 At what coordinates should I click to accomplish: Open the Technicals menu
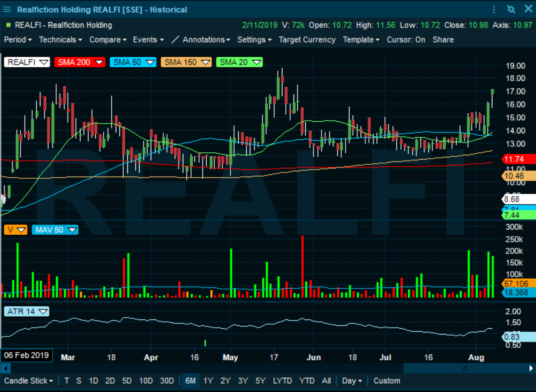click(60, 40)
